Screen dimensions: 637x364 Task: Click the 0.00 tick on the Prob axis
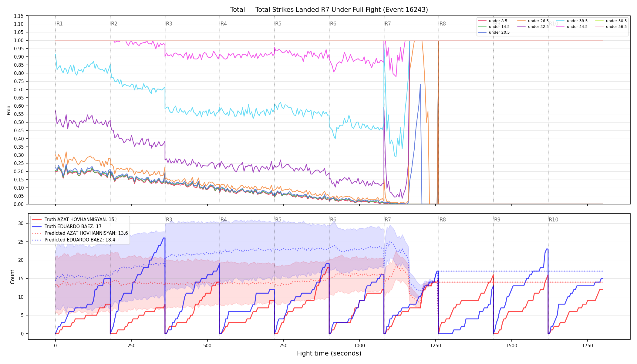[x=19, y=204]
